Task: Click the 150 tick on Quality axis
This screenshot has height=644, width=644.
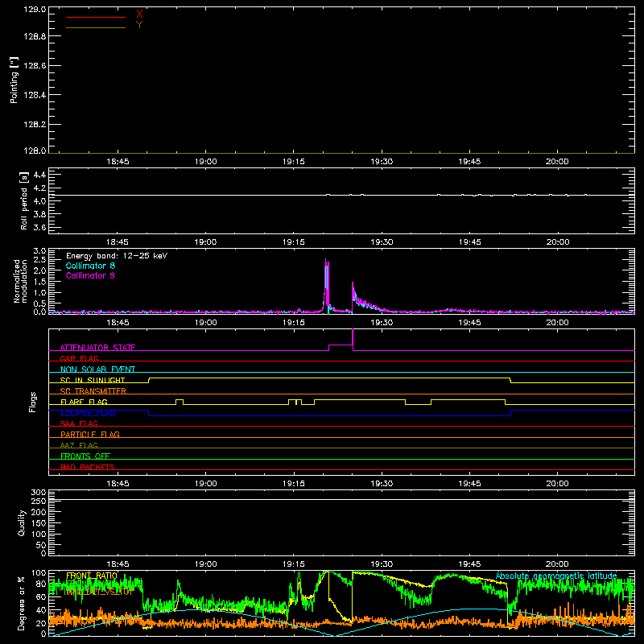Action: [x=39, y=523]
